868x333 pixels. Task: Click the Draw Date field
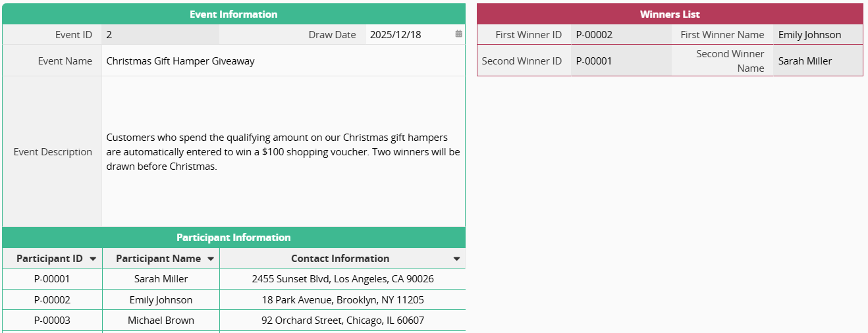tap(408, 35)
